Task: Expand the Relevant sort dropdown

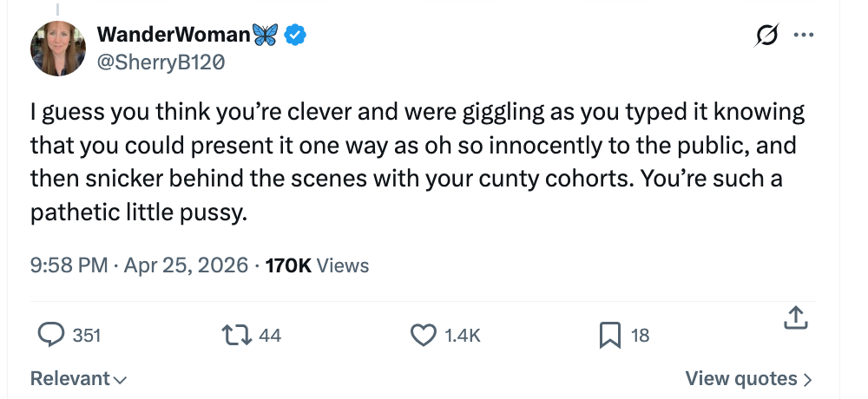Action: 78,379
